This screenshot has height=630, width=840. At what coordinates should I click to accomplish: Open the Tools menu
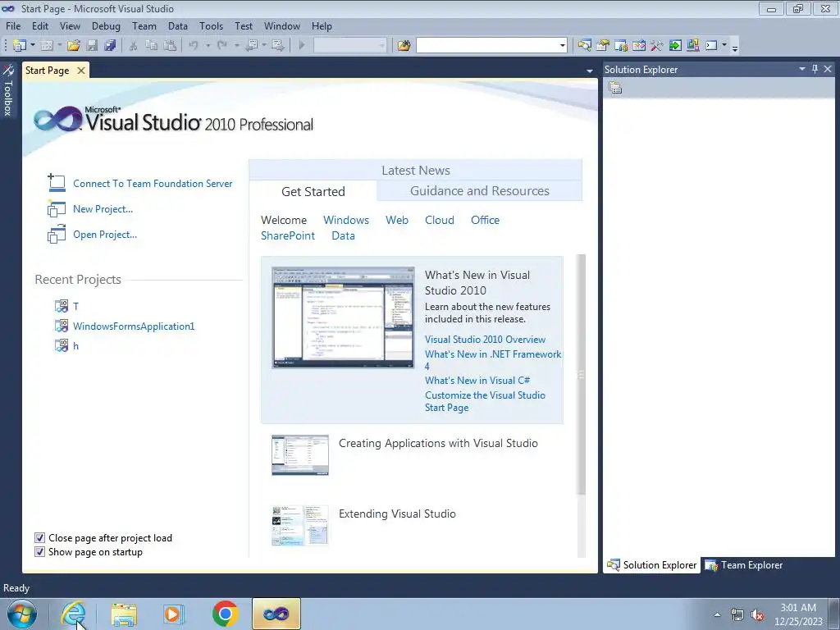click(x=211, y=25)
